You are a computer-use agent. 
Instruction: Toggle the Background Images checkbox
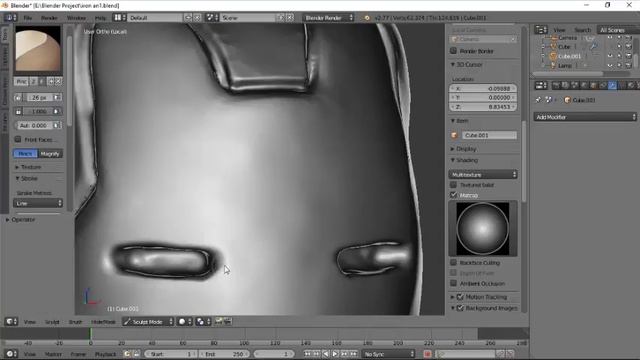click(x=460, y=308)
